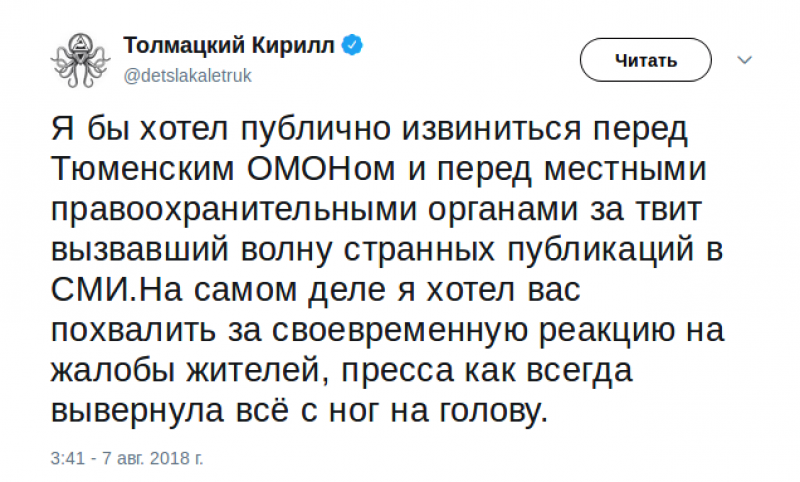800x482 pixels.
Task: Open the 3:41 - 7 авг. 2018 timestamp
Action: [126, 459]
